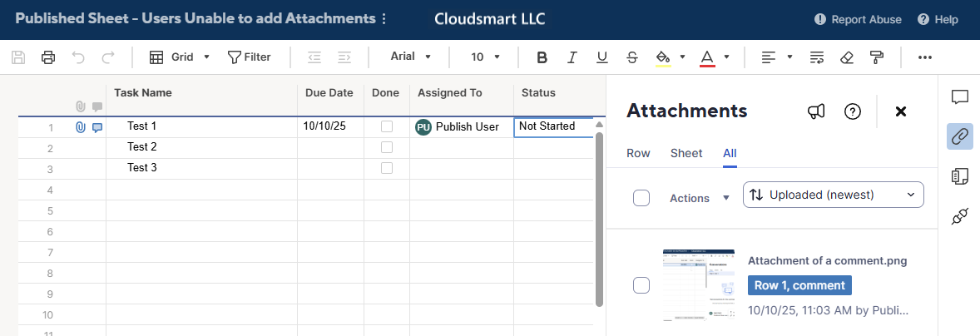This screenshot has width=980, height=336.
Task: Switch to the Sheet attachments tab
Action: pyautogui.click(x=686, y=153)
